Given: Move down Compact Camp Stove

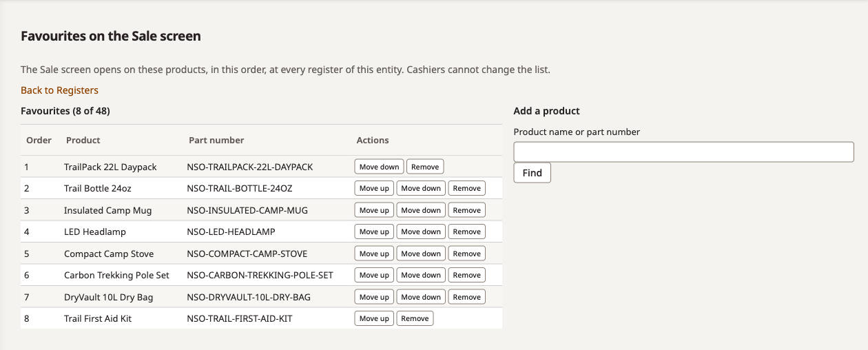Looking at the screenshot, I should (x=421, y=254).
